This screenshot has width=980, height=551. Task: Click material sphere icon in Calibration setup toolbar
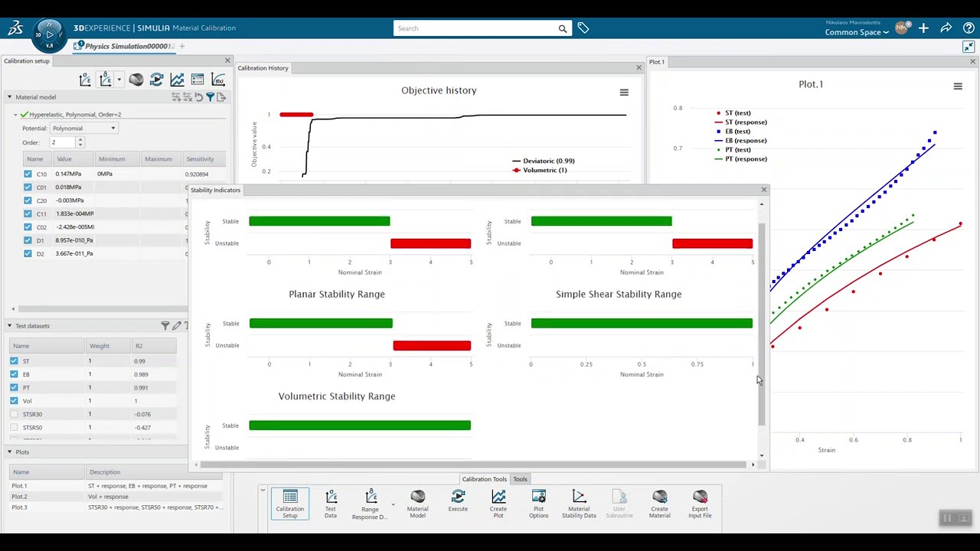pos(136,80)
